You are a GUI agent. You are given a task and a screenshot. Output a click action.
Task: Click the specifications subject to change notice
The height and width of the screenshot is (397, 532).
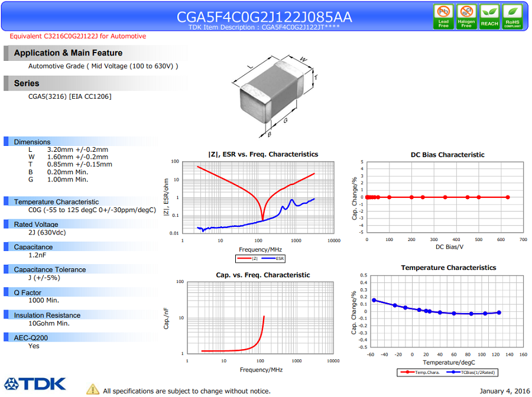(x=187, y=391)
